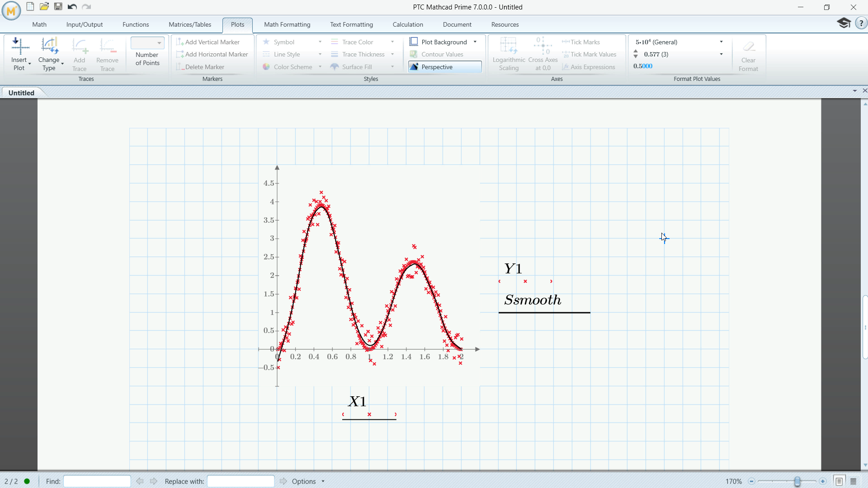868x488 pixels.
Task: Click zoom out minus button
Action: (751, 481)
